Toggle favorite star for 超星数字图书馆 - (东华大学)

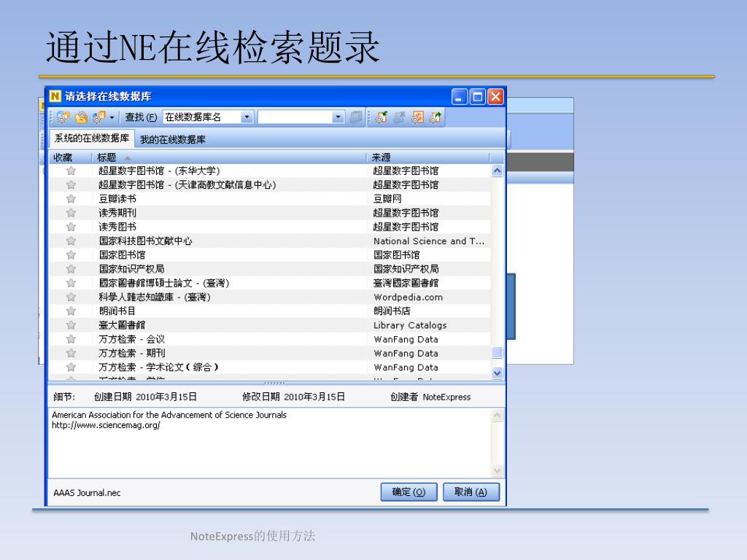[x=71, y=171]
